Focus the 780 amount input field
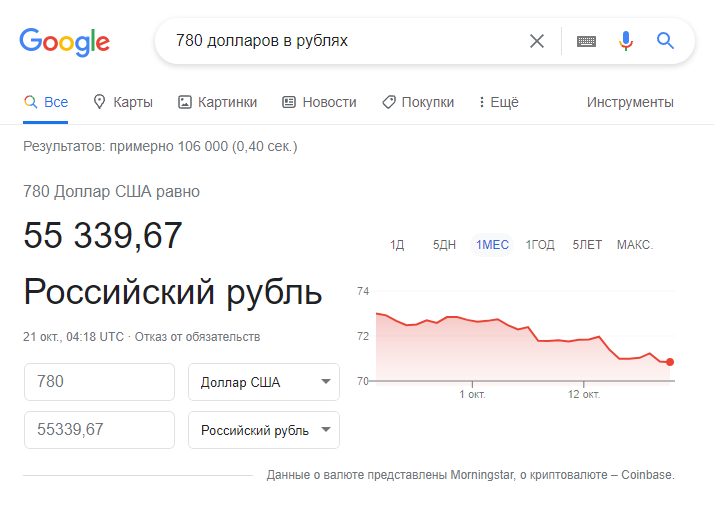714x508 pixels. click(99, 382)
